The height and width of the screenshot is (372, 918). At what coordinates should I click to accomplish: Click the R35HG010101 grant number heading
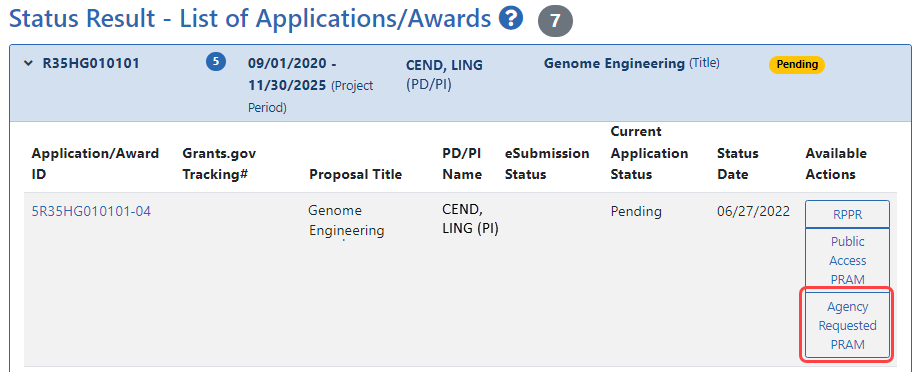click(x=91, y=63)
